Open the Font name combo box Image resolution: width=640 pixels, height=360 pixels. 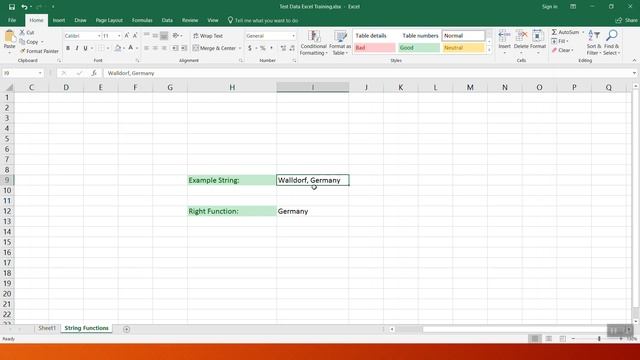pyautogui.click(x=82, y=36)
